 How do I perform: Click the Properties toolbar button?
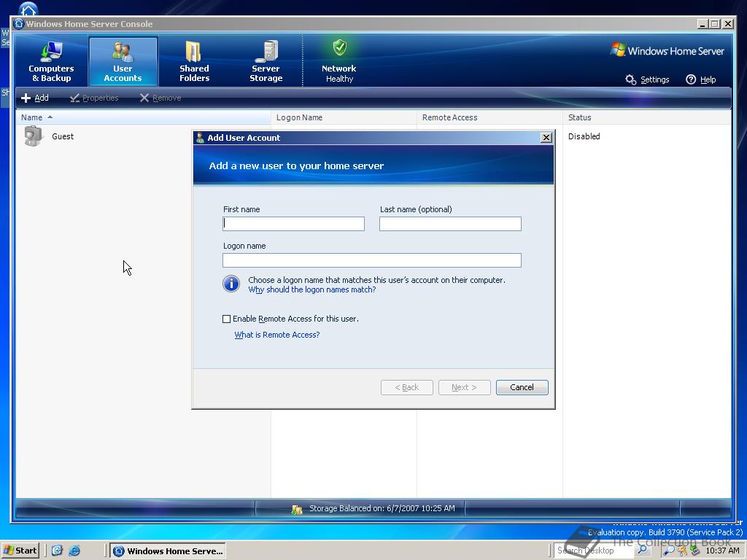(94, 98)
